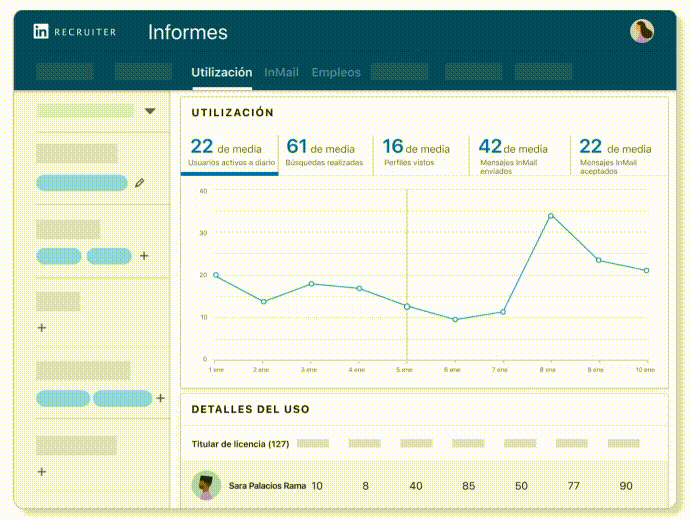
Task: Click the Sara Palacios Rama name link
Action: [267, 486]
